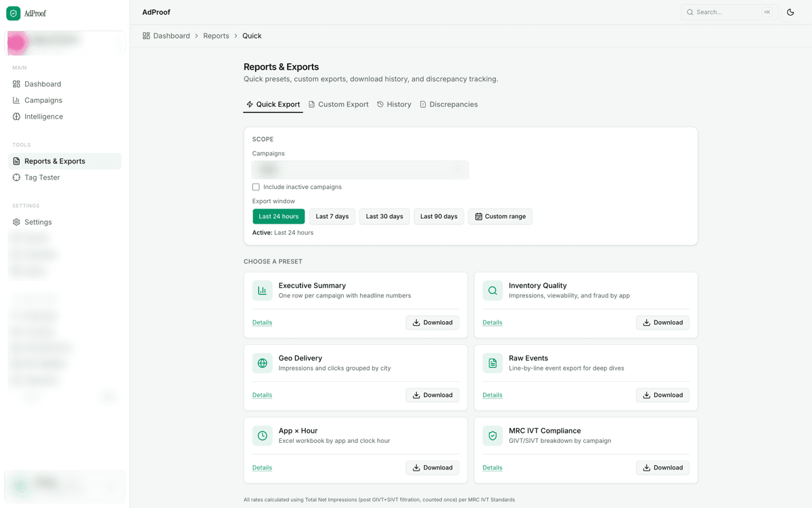The width and height of the screenshot is (812, 508).
Task: Select Last 24 hours export window
Action: [x=279, y=217]
